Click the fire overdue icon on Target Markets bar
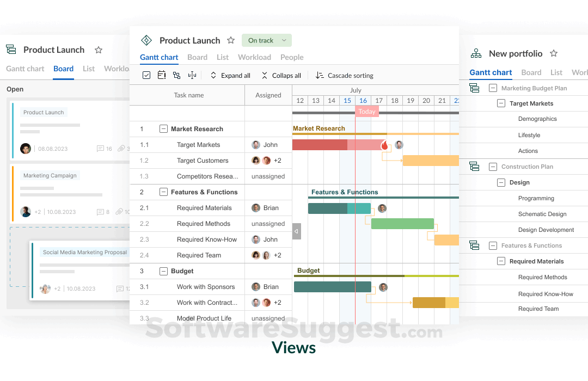This screenshot has height=381, width=588. pos(384,145)
